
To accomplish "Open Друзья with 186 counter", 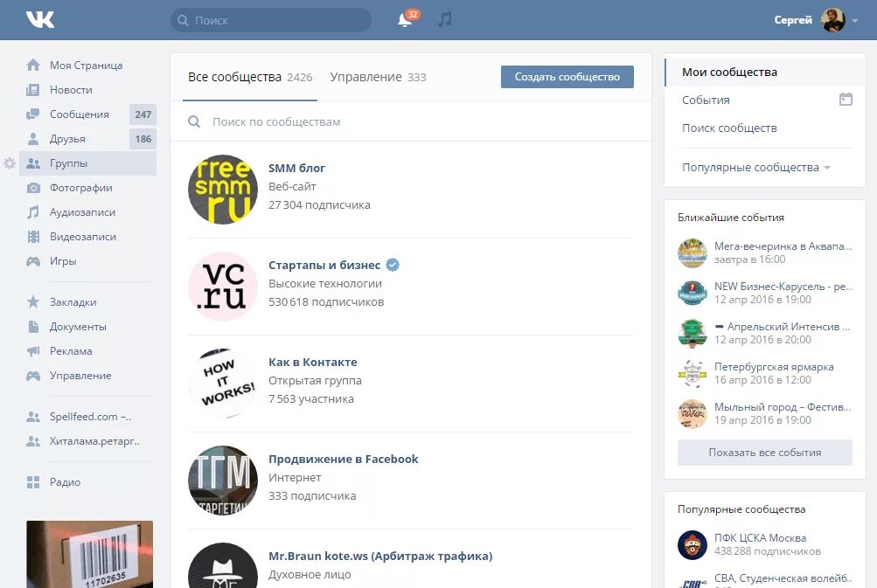I will click(x=87, y=139).
